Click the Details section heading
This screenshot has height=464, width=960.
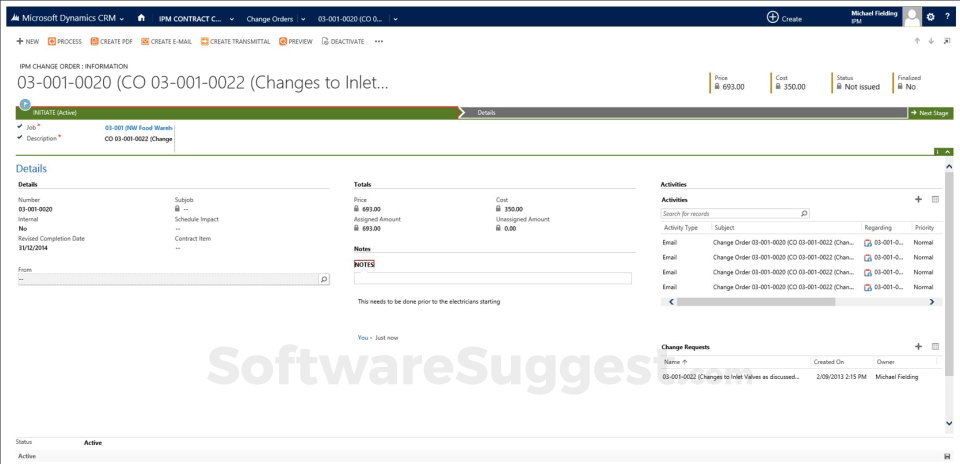(x=31, y=168)
